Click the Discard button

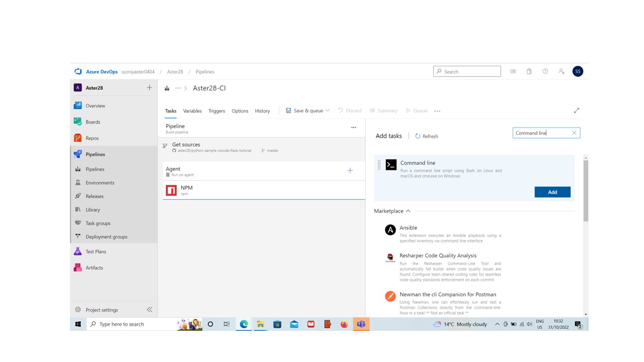[x=350, y=111]
